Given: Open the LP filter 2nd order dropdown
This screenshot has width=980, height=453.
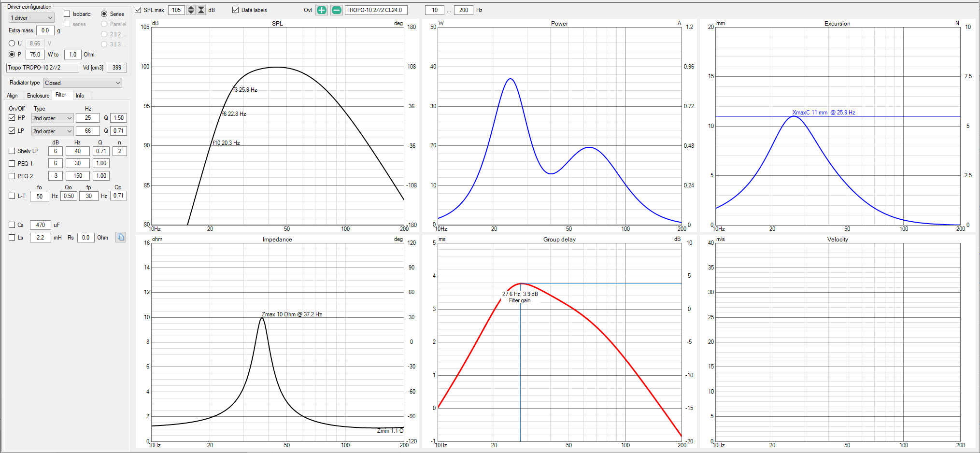Looking at the screenshot, I should coord(52,131).
